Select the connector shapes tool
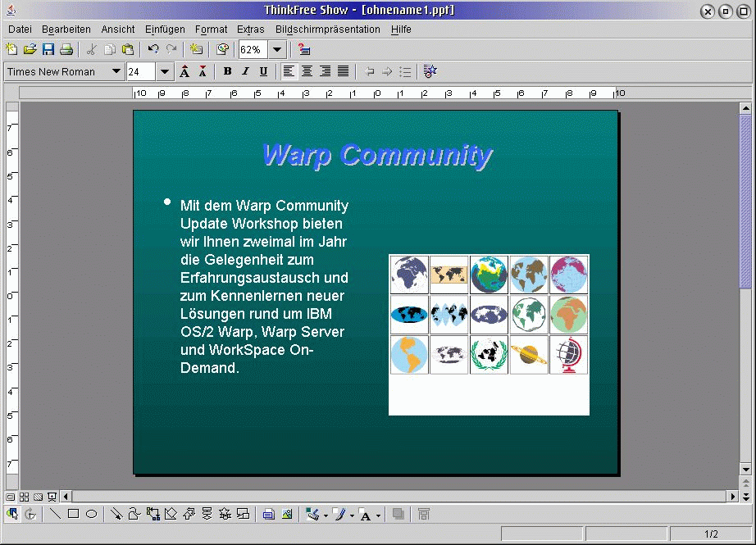The height and width of the screenshot is (545, 756). coord(153,514)
